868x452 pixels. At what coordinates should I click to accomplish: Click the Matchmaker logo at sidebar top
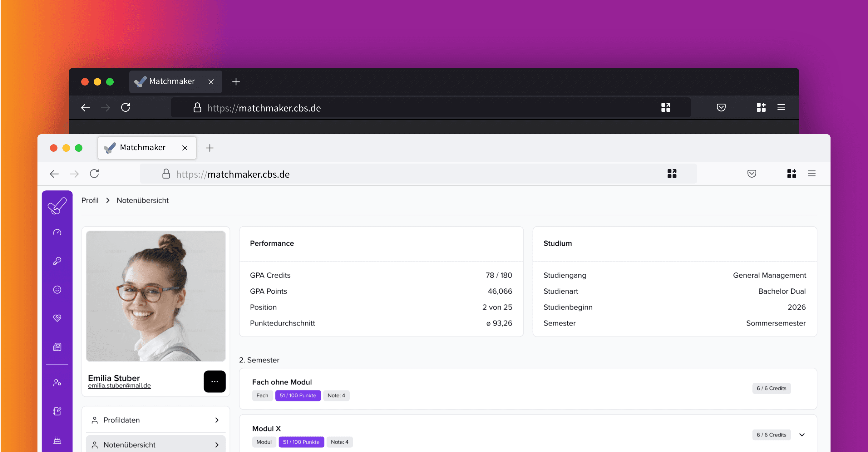coord(57,205)
